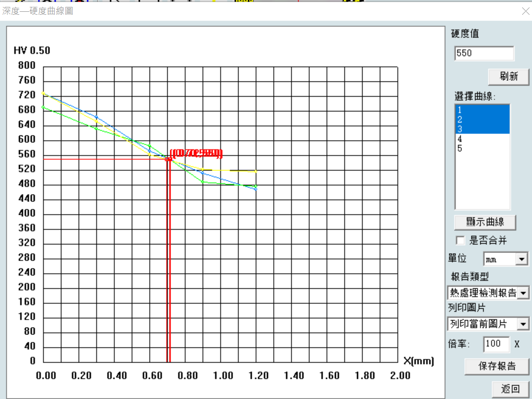Select curve 2 in the curve list

pos(482,119)
